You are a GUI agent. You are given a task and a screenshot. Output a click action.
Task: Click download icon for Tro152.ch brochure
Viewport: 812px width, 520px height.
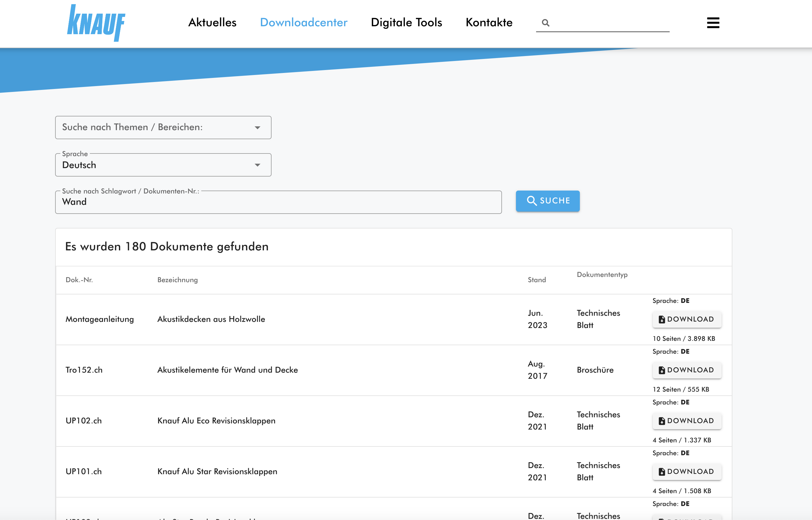tap(661, 370)
